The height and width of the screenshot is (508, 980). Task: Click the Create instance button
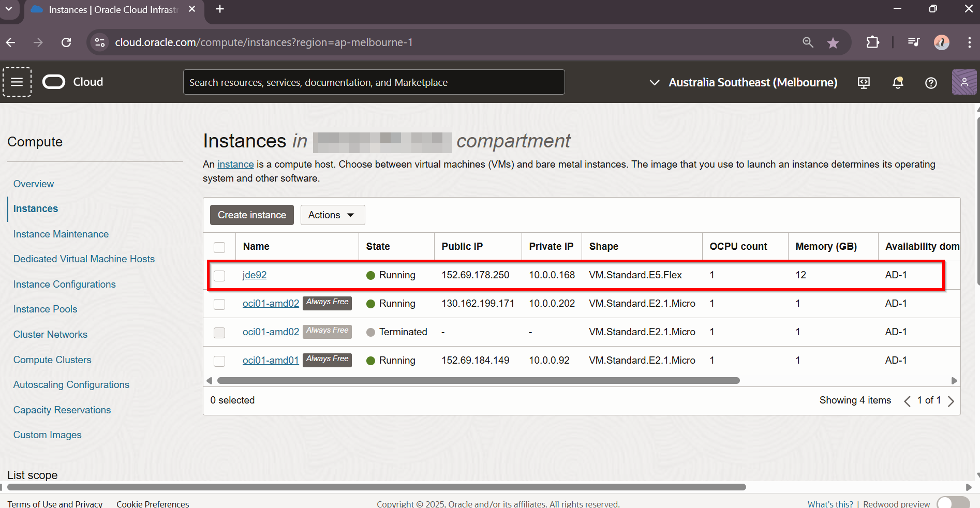point(251,215)
